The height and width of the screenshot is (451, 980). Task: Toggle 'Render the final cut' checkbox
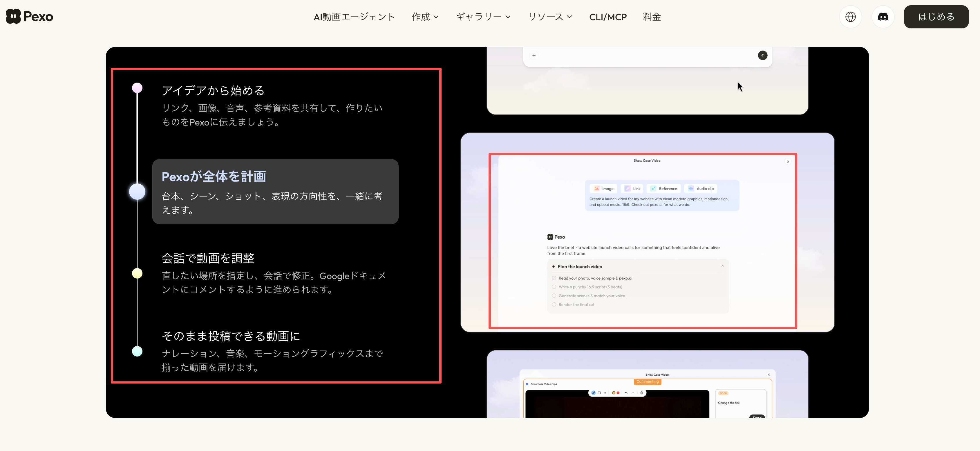[554, 304]
